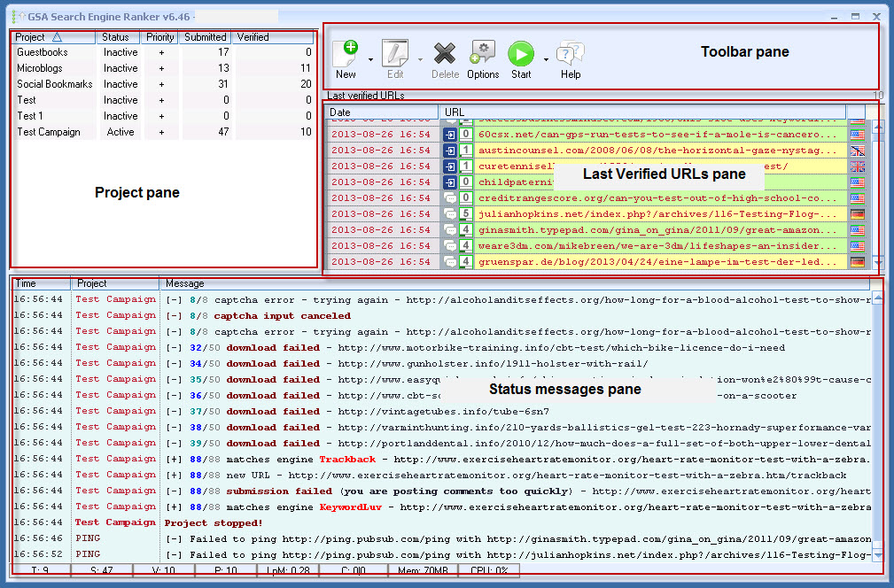Viewport: 894px width, 588px height.
Task: Expand the dropdown arrow beside Start
Action: tap(546, 60)
